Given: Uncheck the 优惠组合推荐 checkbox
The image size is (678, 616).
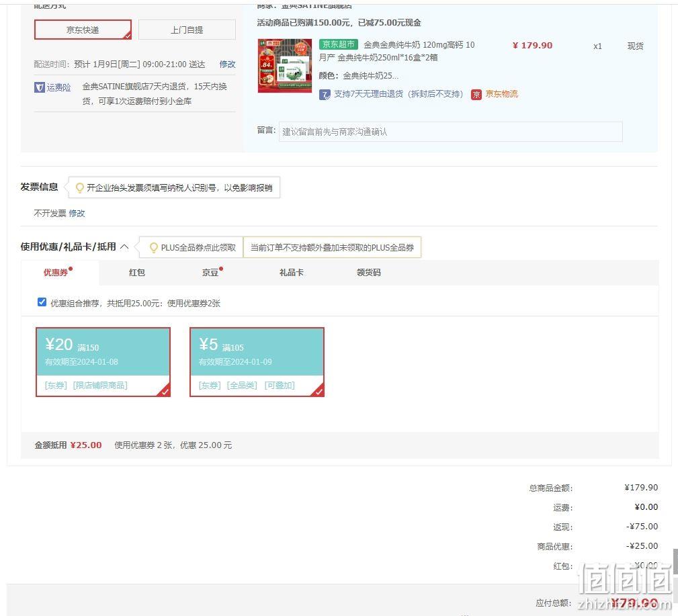Looking at the screenshot, I should pos(42,302).
